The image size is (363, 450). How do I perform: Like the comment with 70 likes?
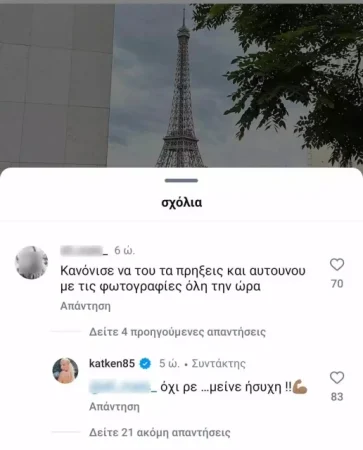pyautogui.click(x=337, y=265)
